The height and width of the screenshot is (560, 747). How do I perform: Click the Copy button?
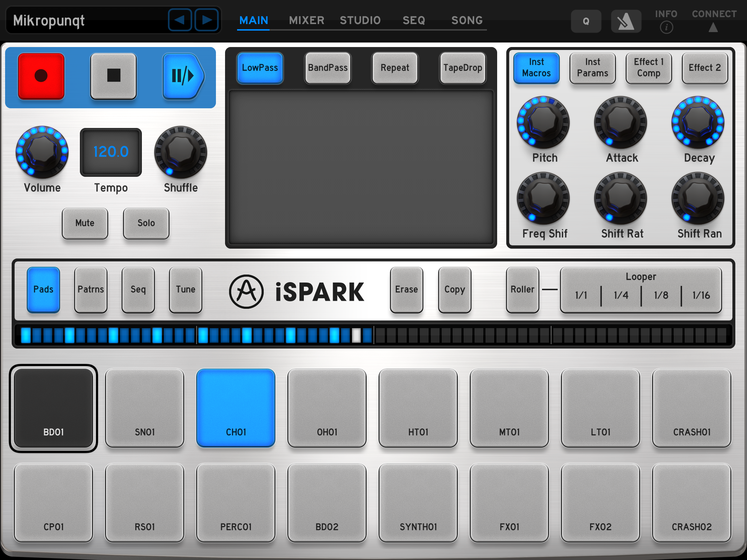[x=455, y=289]
